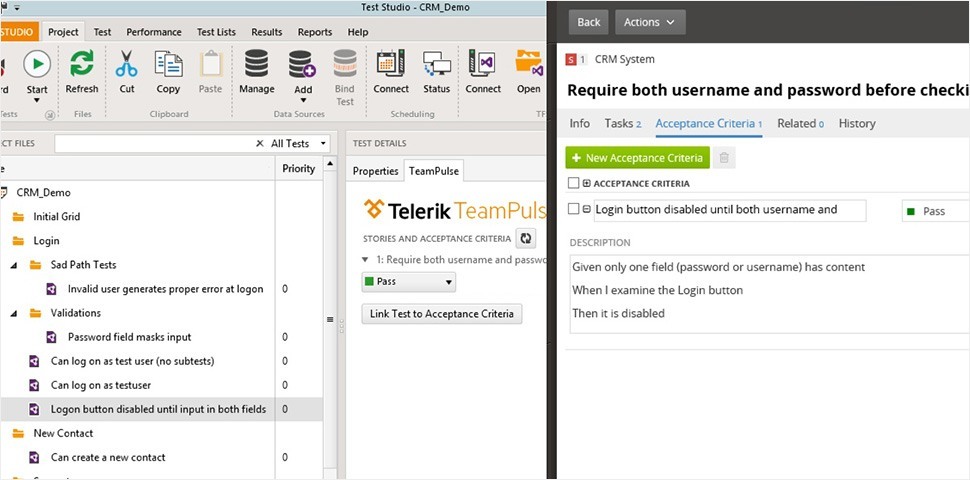The image size is (970, 480).
Task: Click the red S story type icon
Action: (x=571, y=59)
